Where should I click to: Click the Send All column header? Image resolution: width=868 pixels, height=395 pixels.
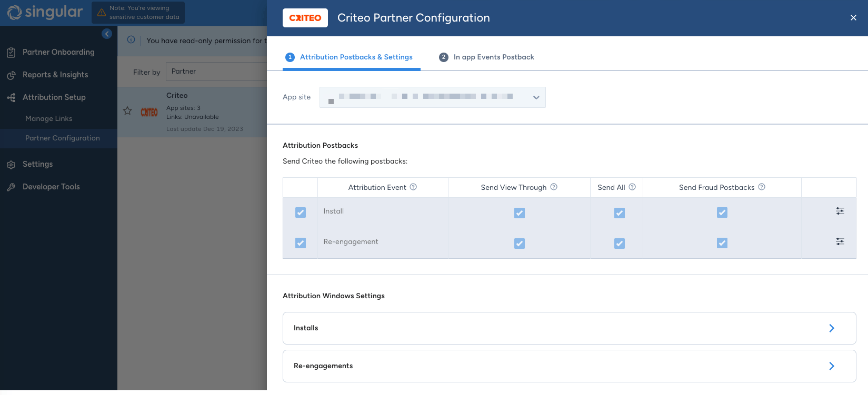coord(612,187)
